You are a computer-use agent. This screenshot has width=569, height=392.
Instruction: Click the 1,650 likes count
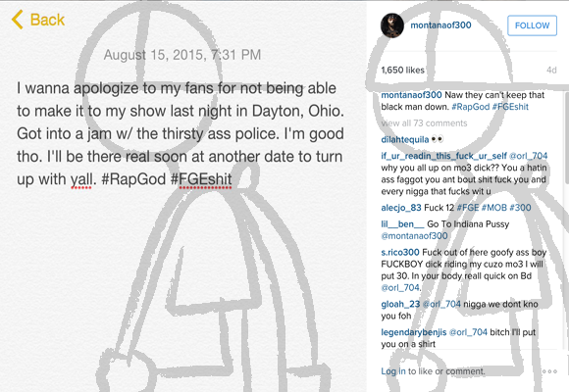[x=403, y=70]
